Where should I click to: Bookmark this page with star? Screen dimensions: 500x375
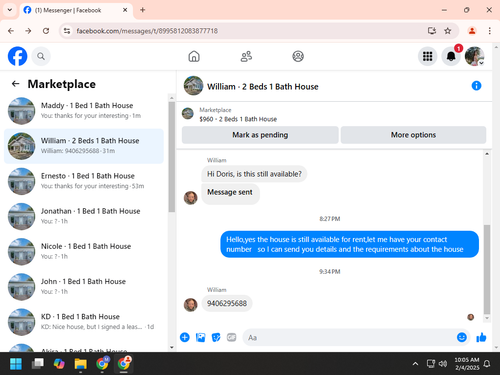[448, 31]
